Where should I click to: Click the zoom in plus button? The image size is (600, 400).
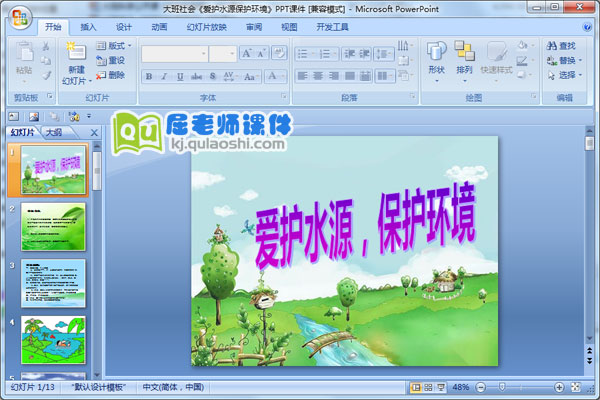(559, 387)
